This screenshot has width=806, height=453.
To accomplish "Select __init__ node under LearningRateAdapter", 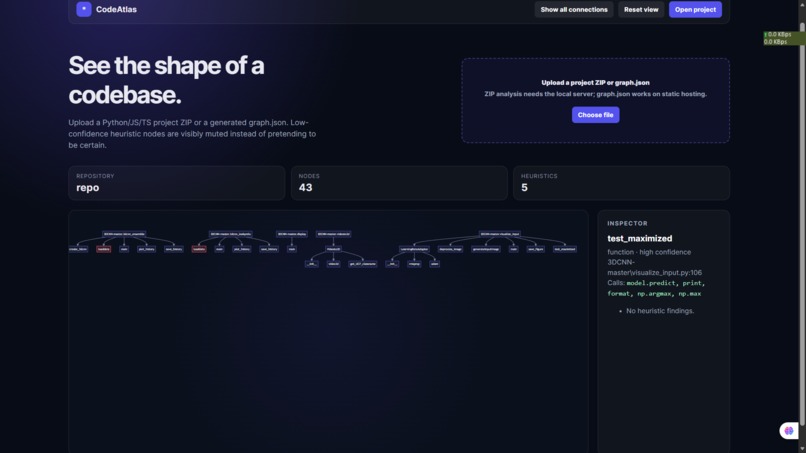I will pos(392,264).
